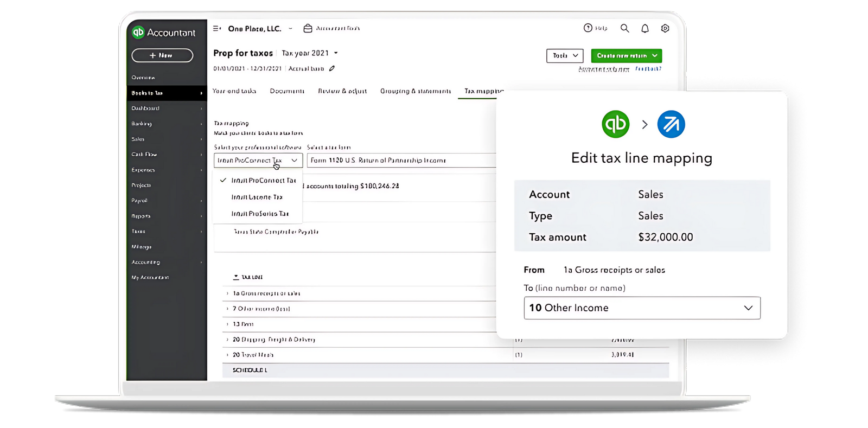Click the Texas State Comptroller Payable row
The width and height of the screenshot is (868, 428).
(x=276, y=232)
